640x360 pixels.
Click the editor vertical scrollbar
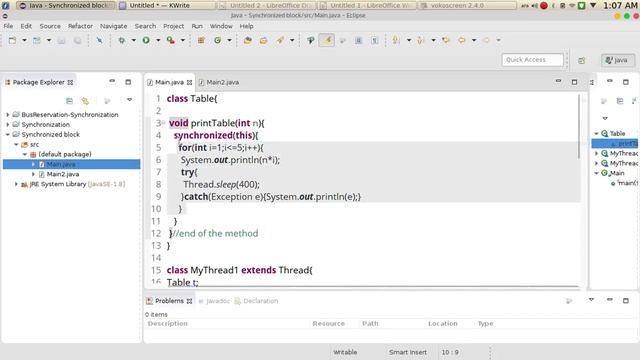pos(579,127)
